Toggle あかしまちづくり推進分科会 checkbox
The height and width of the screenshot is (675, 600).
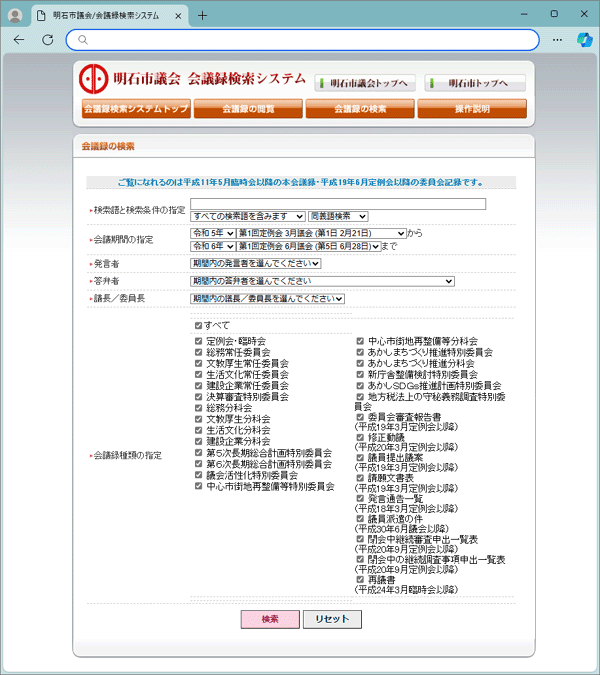tap(360, 363)
